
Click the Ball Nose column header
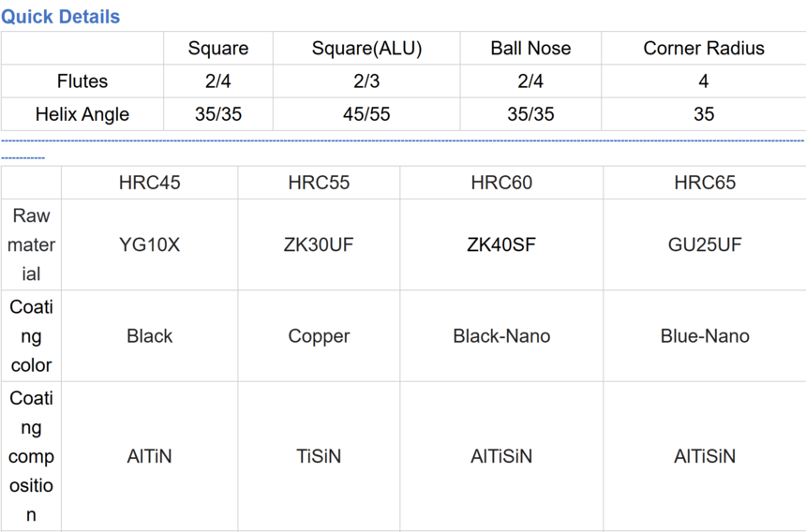530,49
